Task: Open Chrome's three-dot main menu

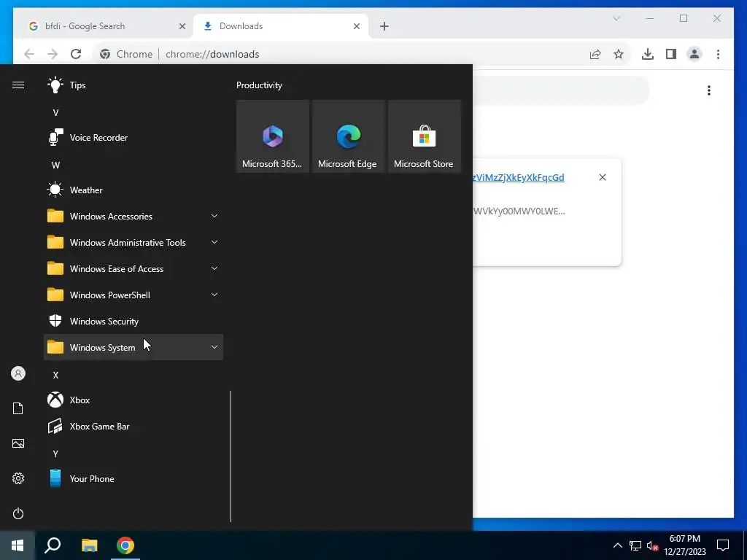Action: (x=718, y=54)
